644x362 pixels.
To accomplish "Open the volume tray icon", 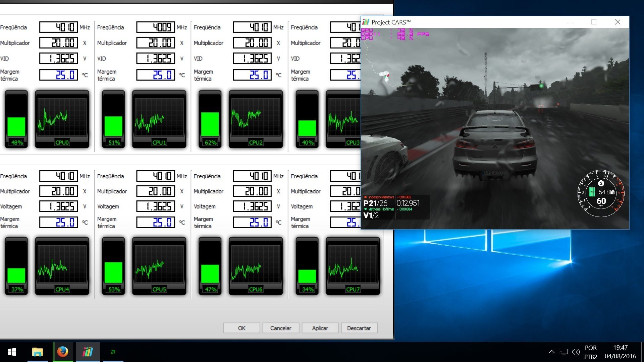I will tap(576, 352).
